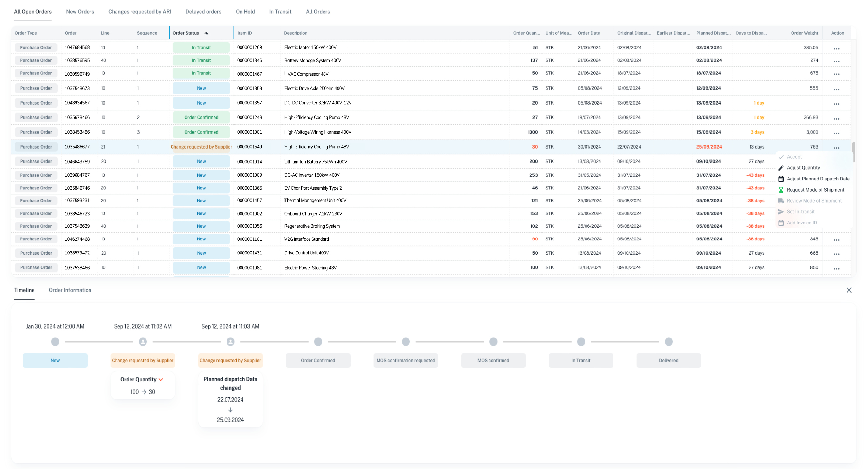Sort by the Order Weight column header
Screen dimensions: 868x475
(x=804, y=33)
